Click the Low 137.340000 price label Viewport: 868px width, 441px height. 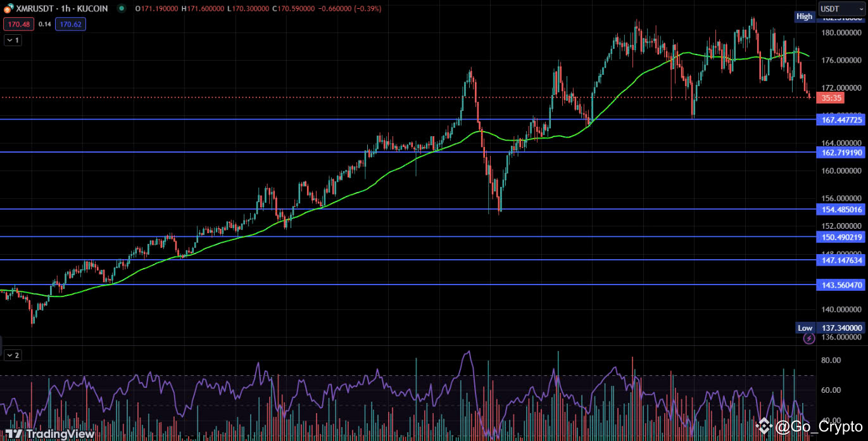[x=830, y=328]
